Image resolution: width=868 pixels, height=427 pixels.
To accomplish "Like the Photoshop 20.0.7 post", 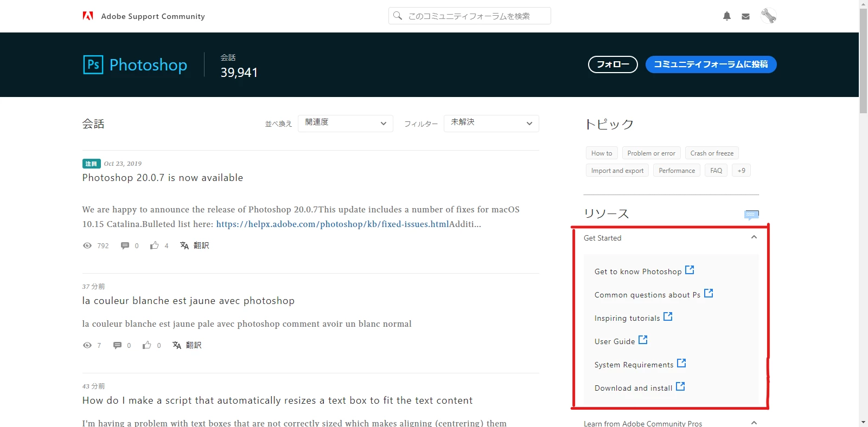I will (155, 245).
